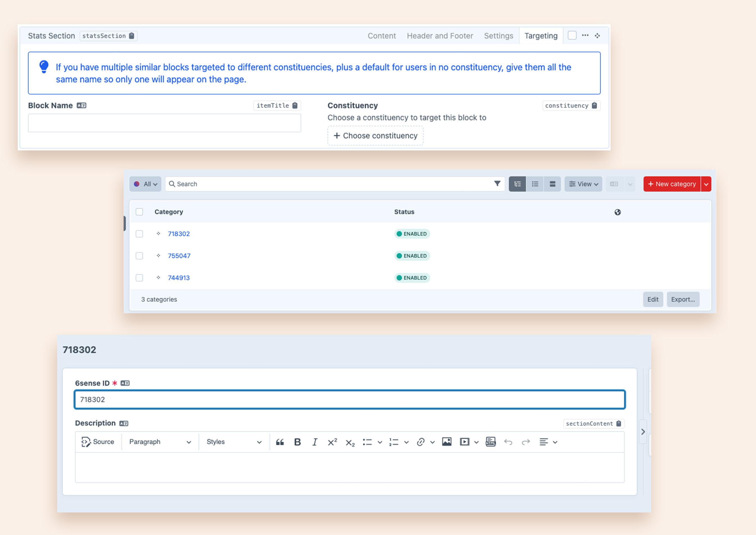Click the Description translation icon
Viewport: 756px width, 535px height.
tap(124, 423)
